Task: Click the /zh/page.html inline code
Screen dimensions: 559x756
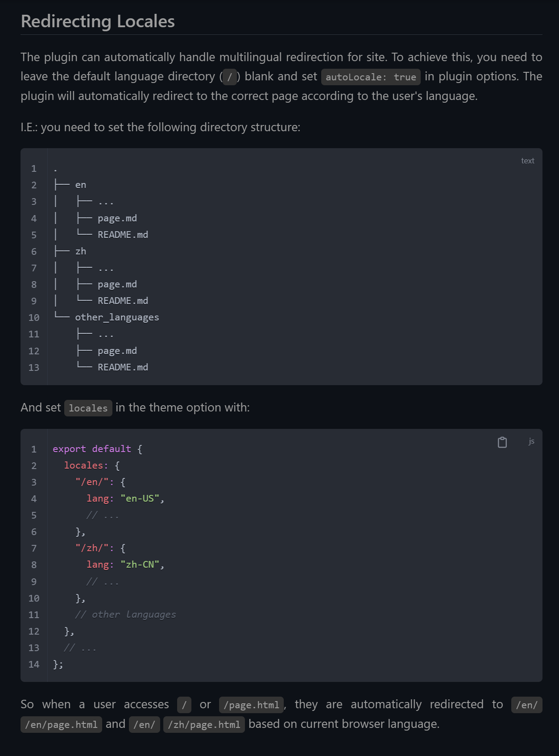Action: click(204, 724)
